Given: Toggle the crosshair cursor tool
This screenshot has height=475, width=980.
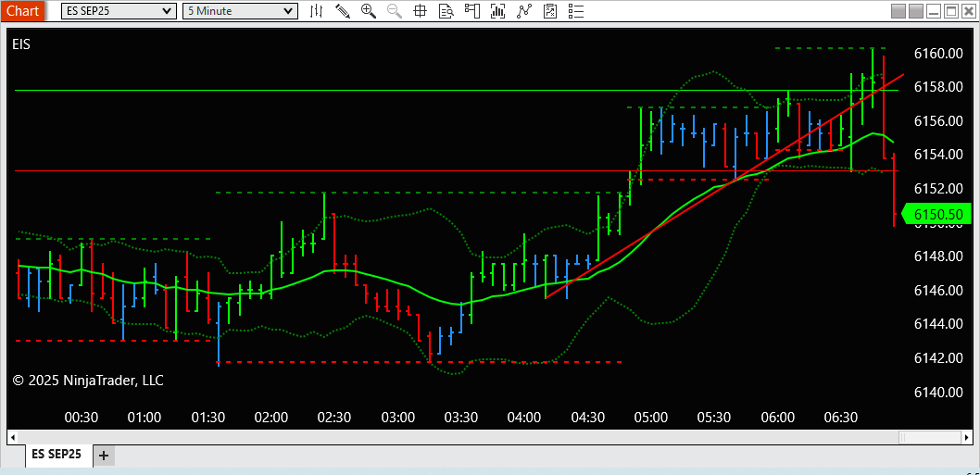Looking at the screenshot, I should (420, 10).
